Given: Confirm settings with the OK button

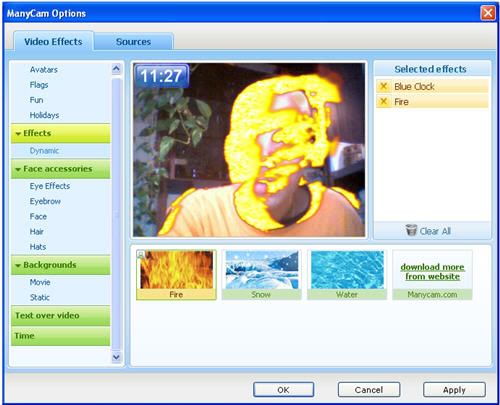Looking at the screenshot, I should pyautogui.click(x=283, y=390).
